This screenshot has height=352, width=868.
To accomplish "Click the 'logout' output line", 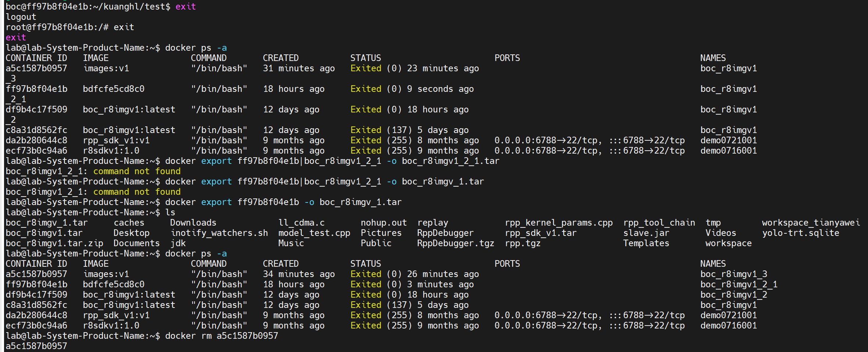I will (x=21, y=17).
